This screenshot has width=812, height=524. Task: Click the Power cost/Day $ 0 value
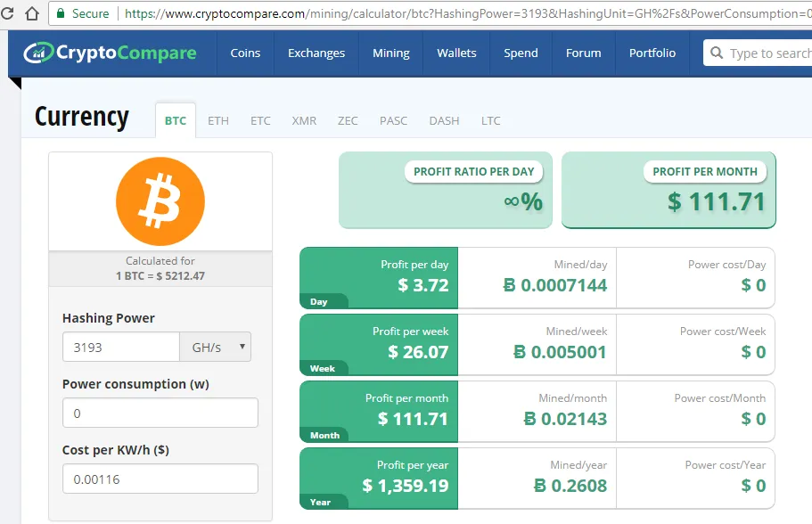pos(753,285)
